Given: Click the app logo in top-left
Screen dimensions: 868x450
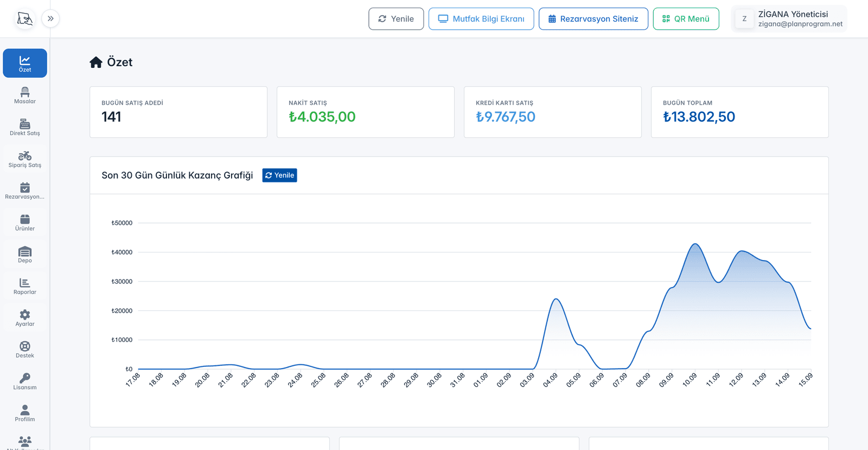Looking at the screenshot, I should pos(24,18).
